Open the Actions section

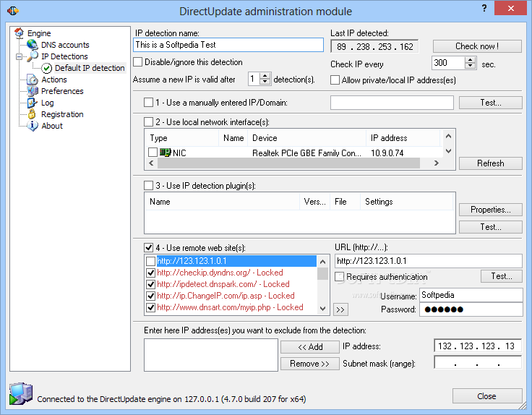pos(54,80)
